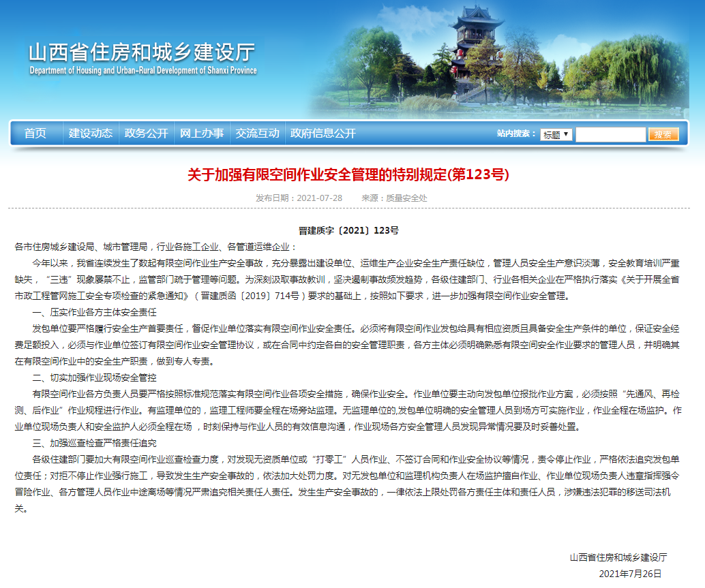Open the 政务公开 menu item
Viewport: 705px width, 588px height.
[146, 134]
